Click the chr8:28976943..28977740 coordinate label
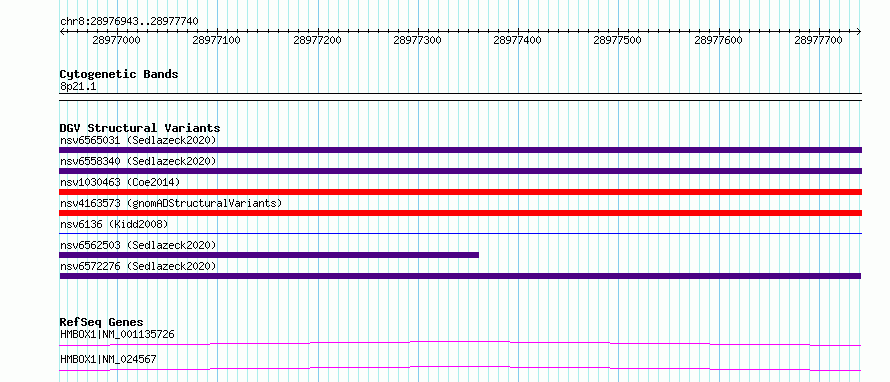The height and width of the screenshot is (382, 890). pos(129,22)
